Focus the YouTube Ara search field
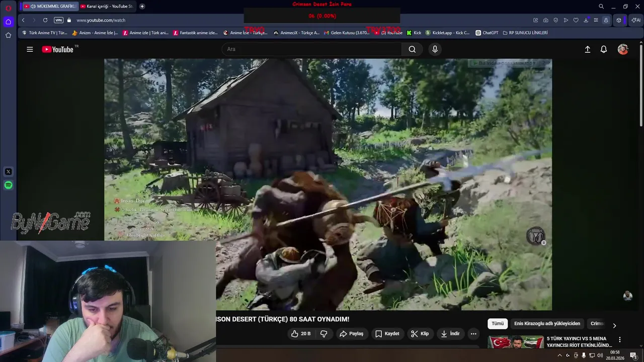Screen dimensions: 644x362 pos(311,49)
